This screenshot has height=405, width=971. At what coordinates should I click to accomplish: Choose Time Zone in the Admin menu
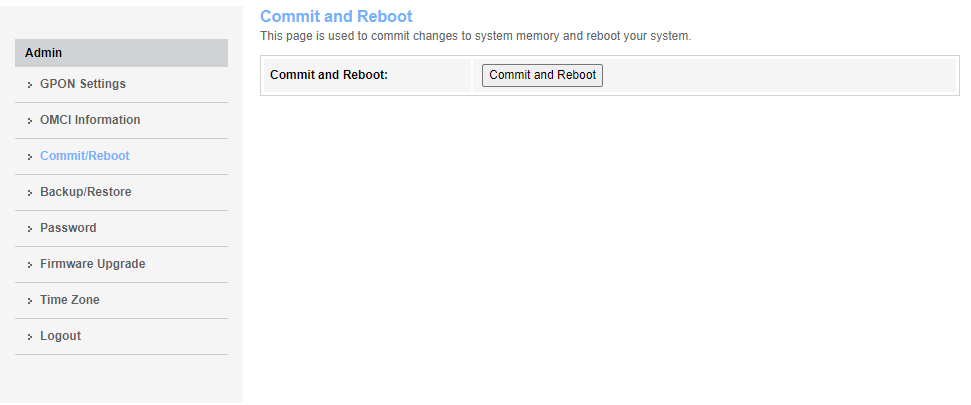click(70, 300)
